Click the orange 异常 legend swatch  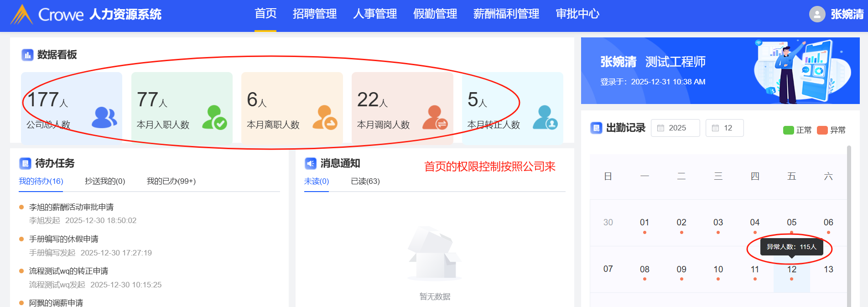822,130
